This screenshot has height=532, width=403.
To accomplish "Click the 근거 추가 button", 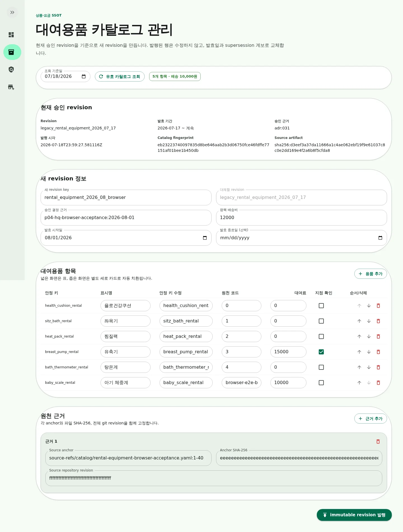I will pyautogui.click(x=371, y=419).
